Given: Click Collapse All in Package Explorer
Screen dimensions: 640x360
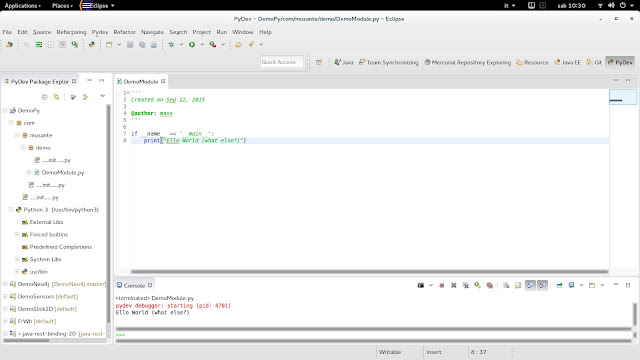Looking at the screenshot, I should click(x=44, y=97).
